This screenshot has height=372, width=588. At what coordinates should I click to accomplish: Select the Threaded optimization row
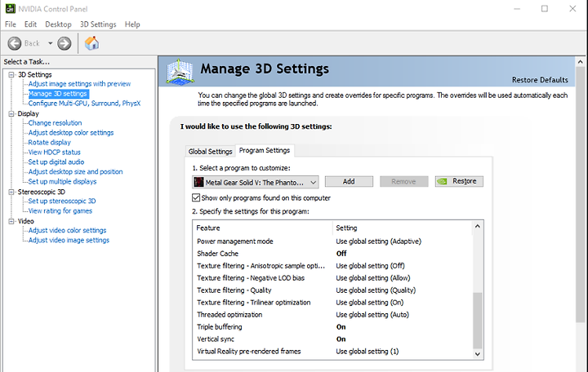coord(332,315)
